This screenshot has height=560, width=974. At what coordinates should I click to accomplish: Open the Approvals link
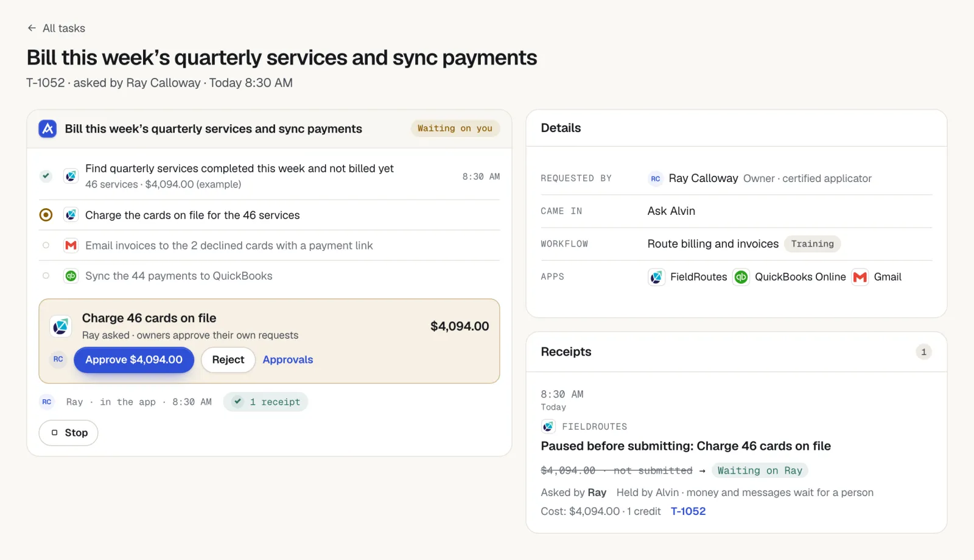click(288, 360)
